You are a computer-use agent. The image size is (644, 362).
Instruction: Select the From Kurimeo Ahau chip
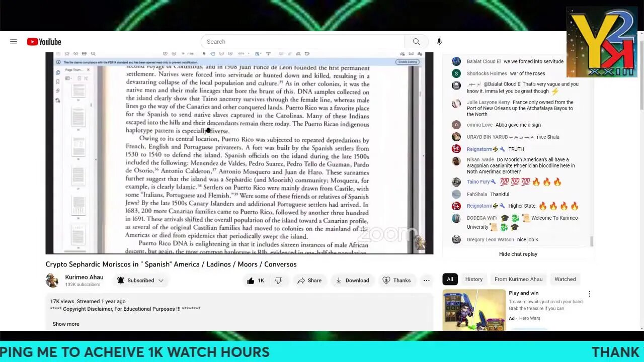[x=518, y=279]
